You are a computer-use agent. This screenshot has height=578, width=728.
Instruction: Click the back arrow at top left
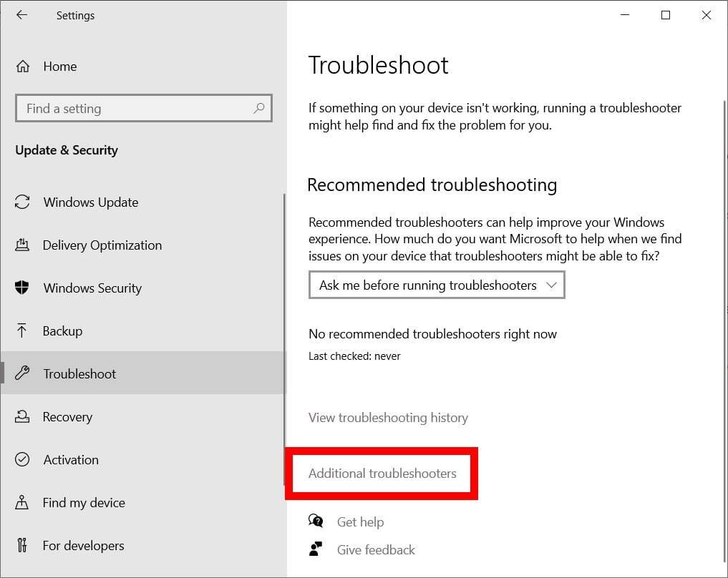21,15
